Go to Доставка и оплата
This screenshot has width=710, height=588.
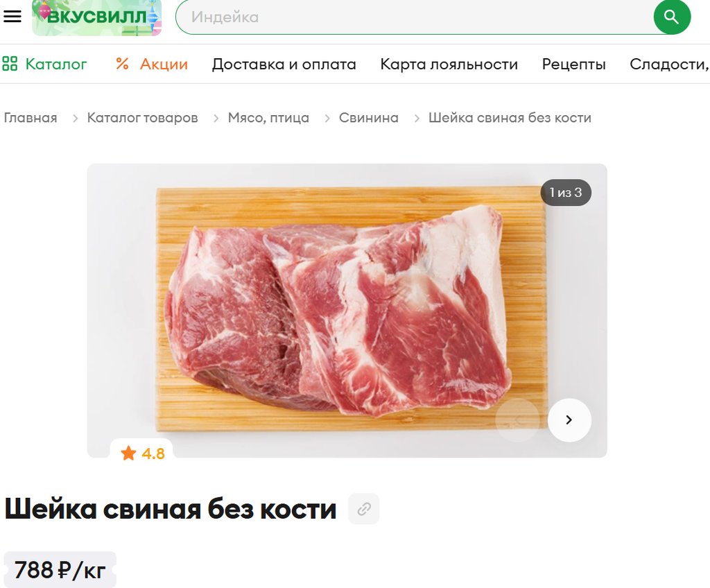click(284, 64)
